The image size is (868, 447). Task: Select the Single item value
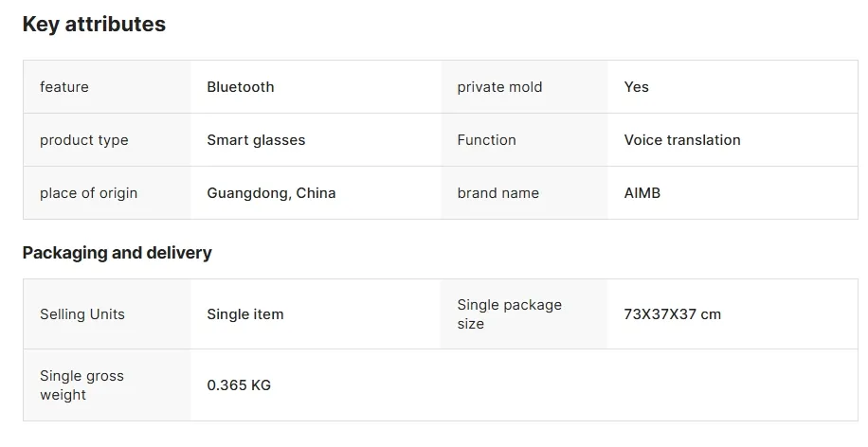coord(245,314)
